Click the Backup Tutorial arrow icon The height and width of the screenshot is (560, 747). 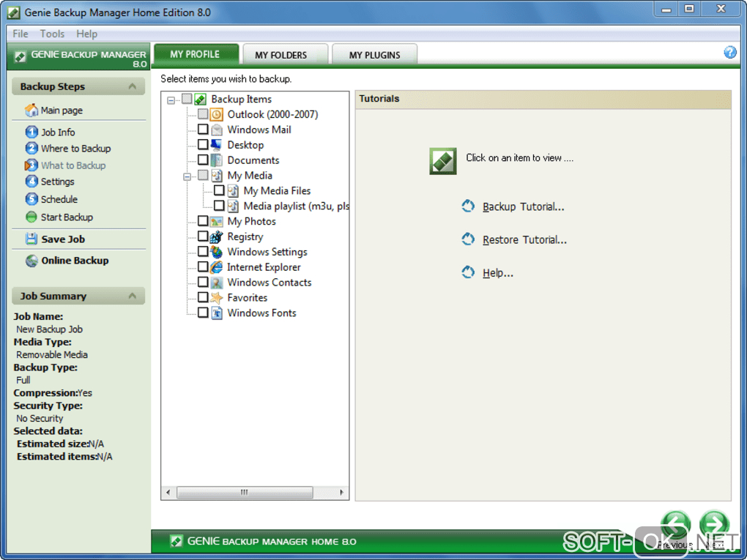tap(468, 206)
